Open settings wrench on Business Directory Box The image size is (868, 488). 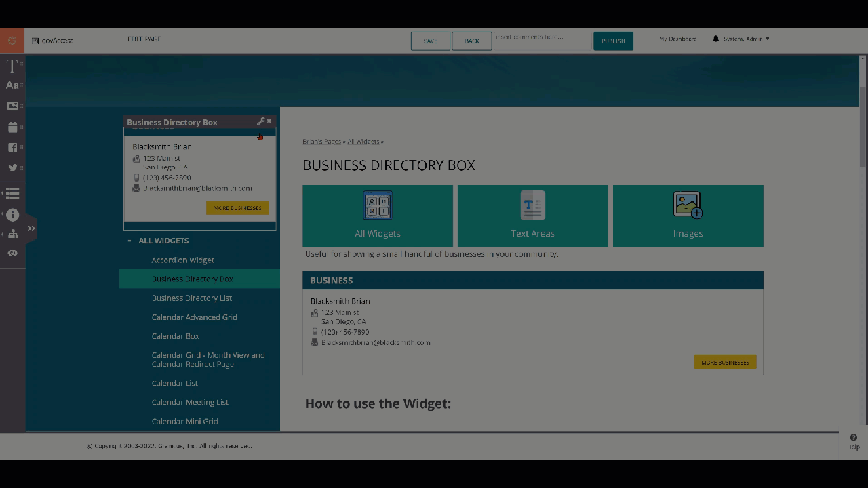[x=261, y=121]
